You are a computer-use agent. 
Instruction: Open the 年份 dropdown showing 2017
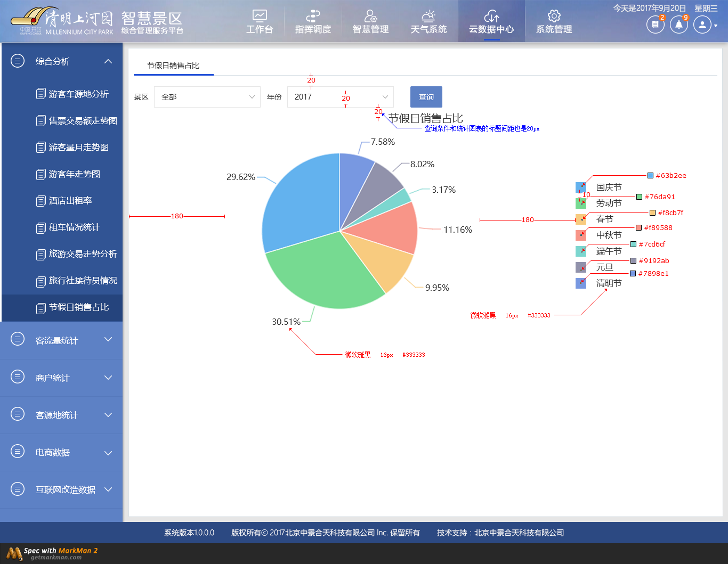point(340,97)
